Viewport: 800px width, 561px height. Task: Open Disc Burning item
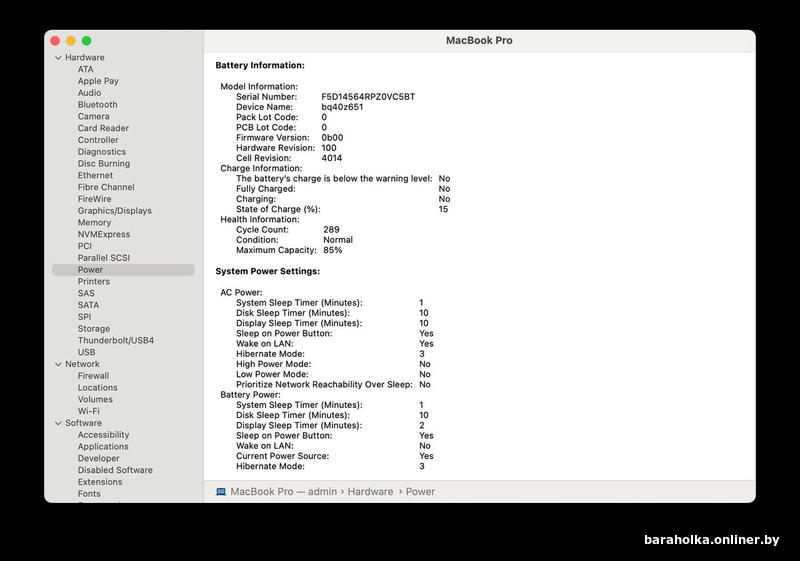pos(104,163)
